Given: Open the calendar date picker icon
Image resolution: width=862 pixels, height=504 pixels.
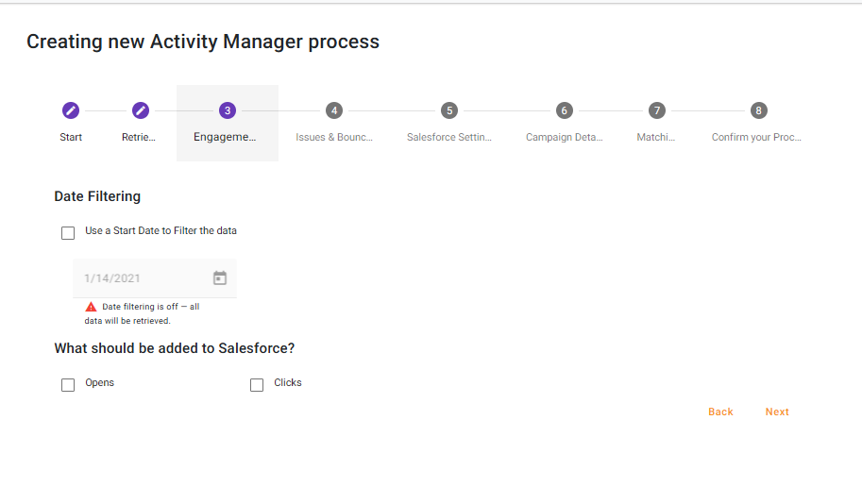Looking at the screenshot, I should click(220, 278).
